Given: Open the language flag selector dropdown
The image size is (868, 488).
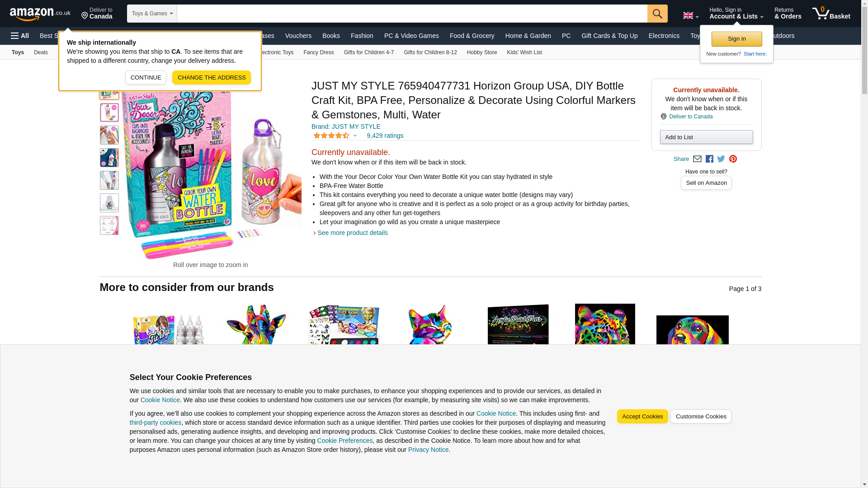Looking at the screenshot, I should tap(691, 15).
